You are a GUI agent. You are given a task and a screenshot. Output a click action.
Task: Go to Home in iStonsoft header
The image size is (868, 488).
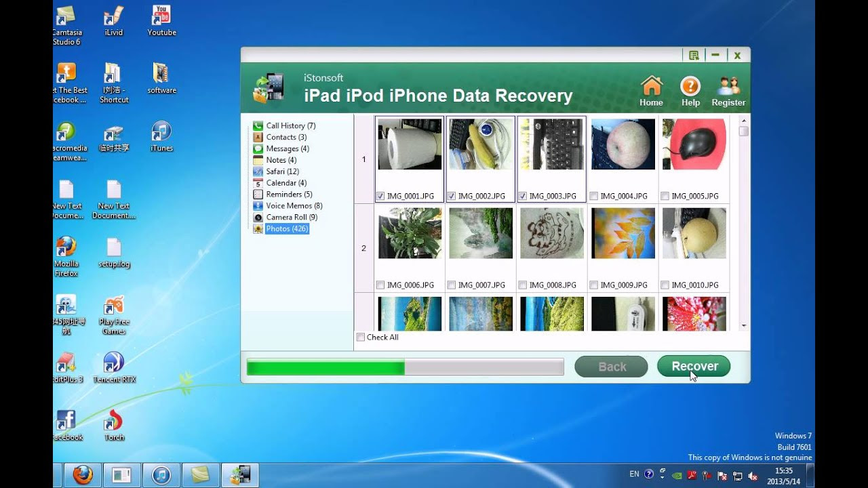point(651,91)
